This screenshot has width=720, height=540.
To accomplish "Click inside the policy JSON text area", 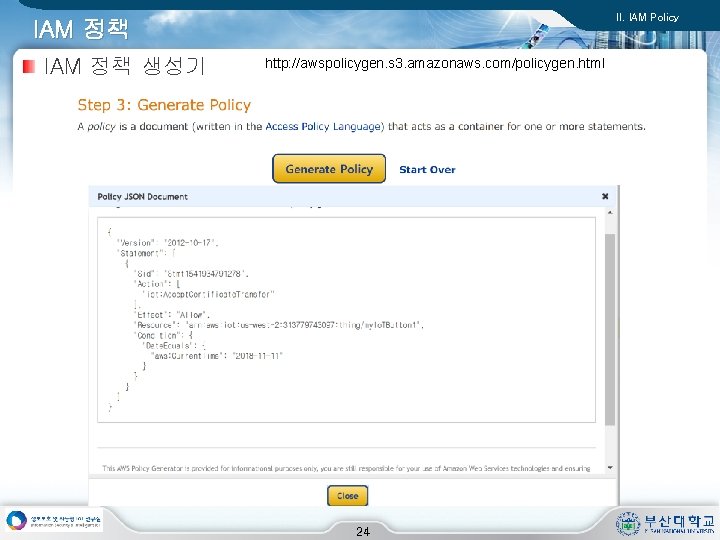I will [346, 320].
